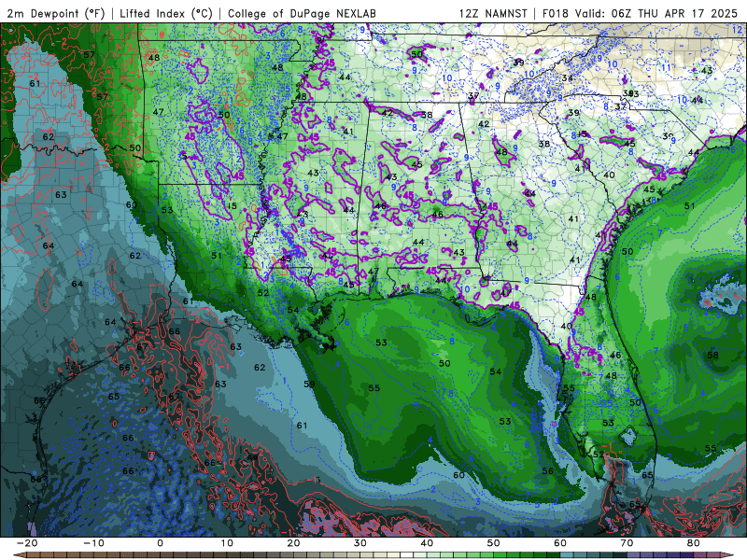
Task: Click the '40' color scale label
Action: click(x=427, y=543)
